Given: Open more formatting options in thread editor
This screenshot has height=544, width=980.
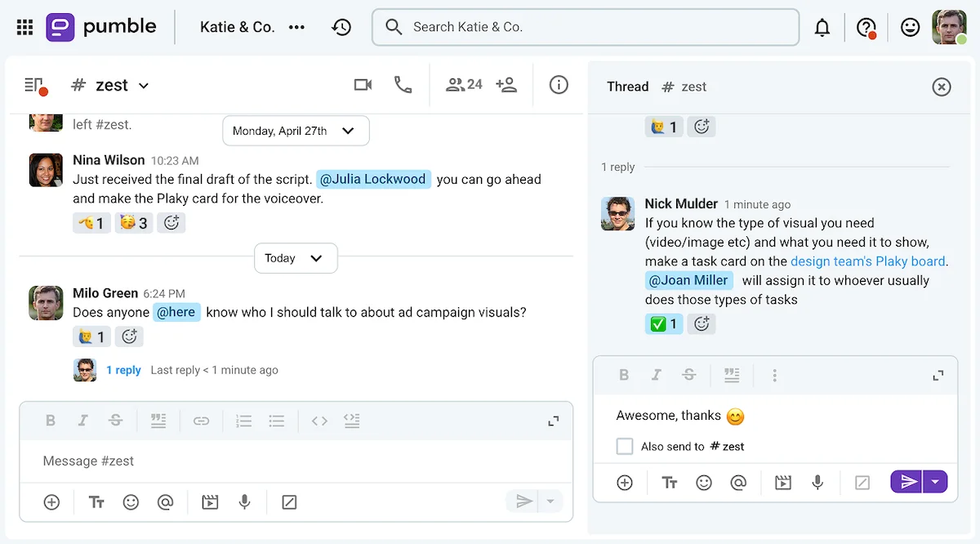Looking at the screenshot, I should [x=774, y=375].
